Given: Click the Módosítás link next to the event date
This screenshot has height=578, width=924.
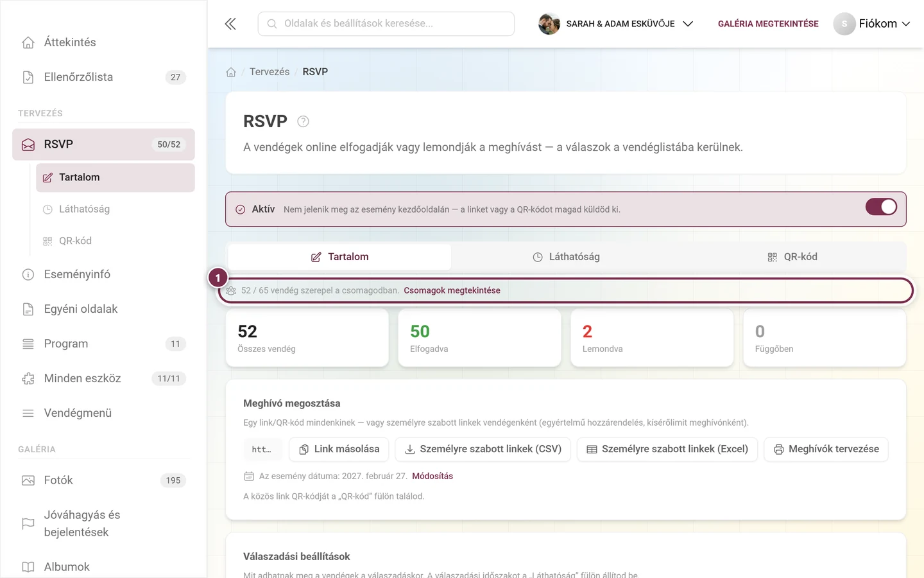Looking at the screenshot, I should point(432,476).
